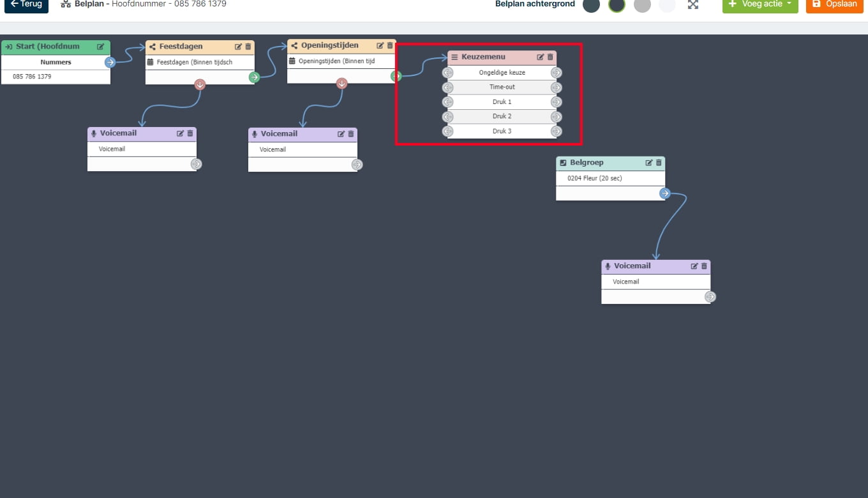Edit the Feestdagen node
868x498 pixels.
coord(239,47)
